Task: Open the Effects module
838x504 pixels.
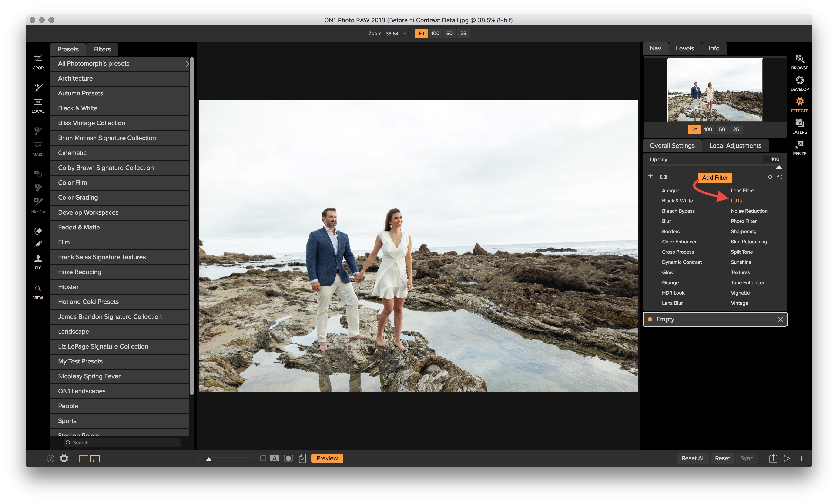Action: click(799, 105)
